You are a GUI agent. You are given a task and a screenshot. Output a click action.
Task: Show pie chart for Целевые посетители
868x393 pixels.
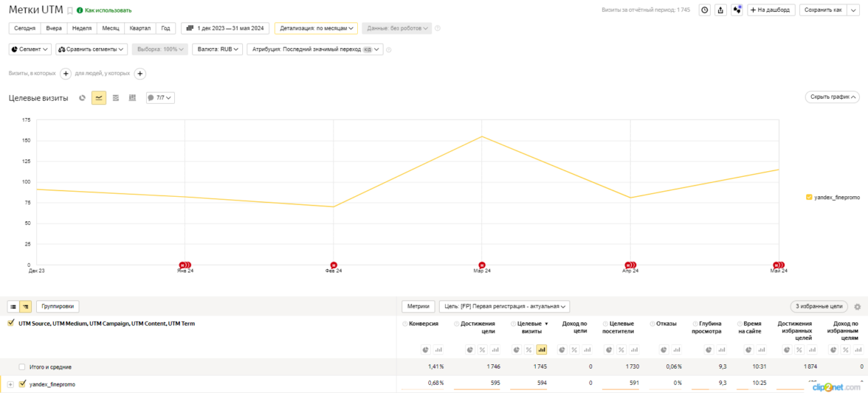608,350
